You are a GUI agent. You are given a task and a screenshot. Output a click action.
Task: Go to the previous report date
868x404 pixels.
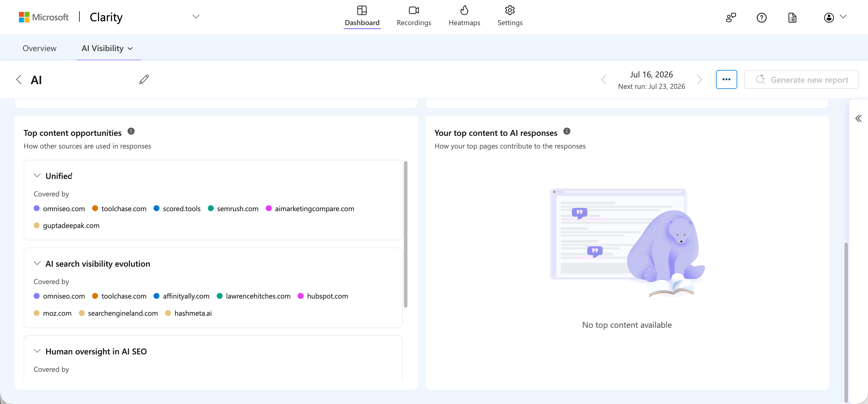603,79
